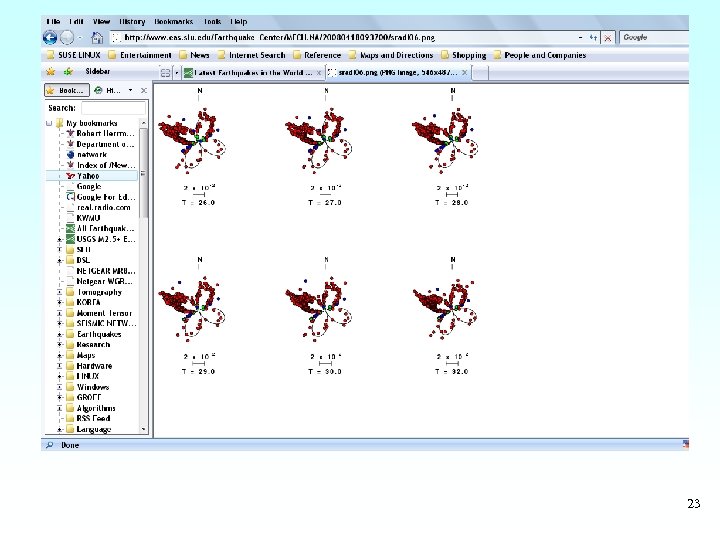Open SUSE LINUX bookmark folder
The height and width of the screenshot is (540, 720).
click(73, 55)
